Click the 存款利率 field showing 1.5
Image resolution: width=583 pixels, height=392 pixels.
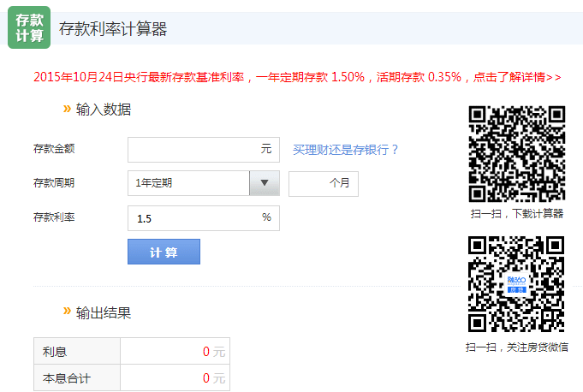click(x=204, y=218)
